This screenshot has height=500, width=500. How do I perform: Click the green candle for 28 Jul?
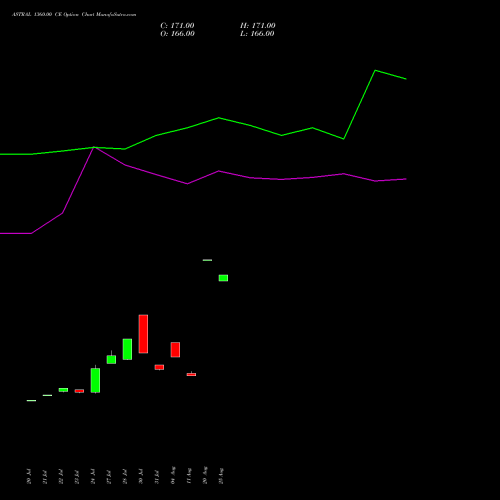pos(127,349)
